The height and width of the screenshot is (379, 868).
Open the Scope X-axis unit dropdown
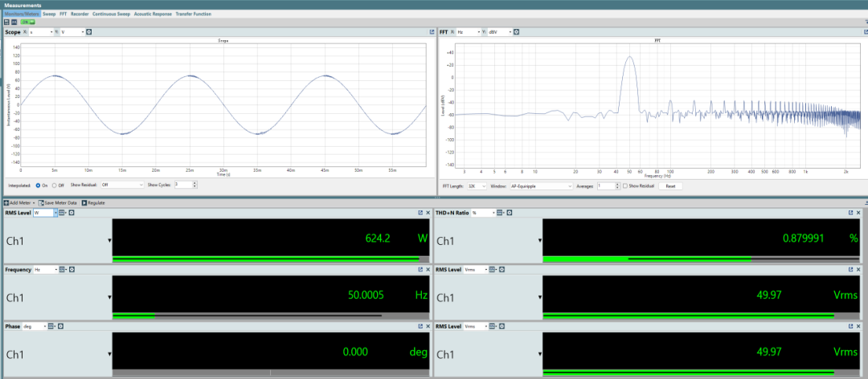pos(42,32)
